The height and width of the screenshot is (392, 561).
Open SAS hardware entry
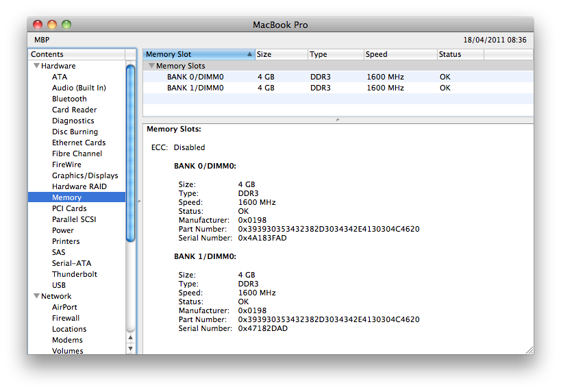59,252
